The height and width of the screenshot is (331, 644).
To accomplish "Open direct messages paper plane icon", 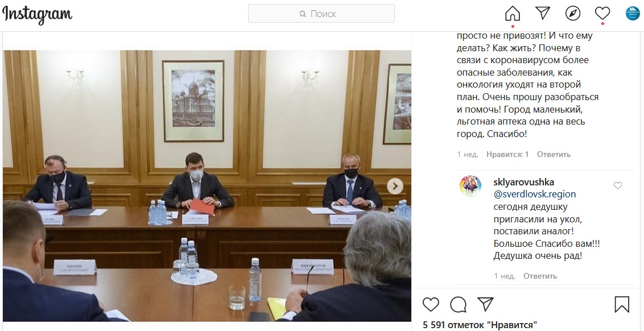I will tap(543, 13).
